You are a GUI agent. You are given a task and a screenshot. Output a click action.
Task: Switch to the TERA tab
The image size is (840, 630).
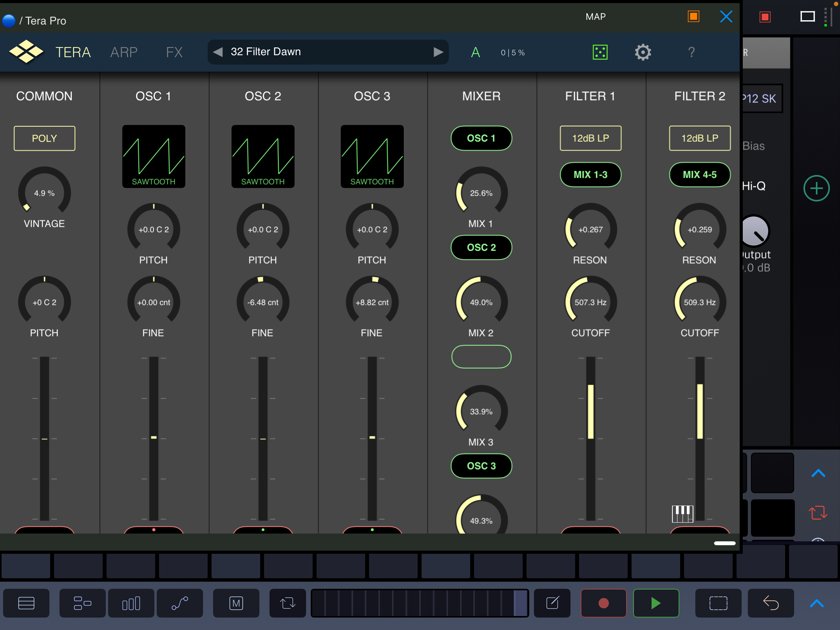(x=73, y=52)
